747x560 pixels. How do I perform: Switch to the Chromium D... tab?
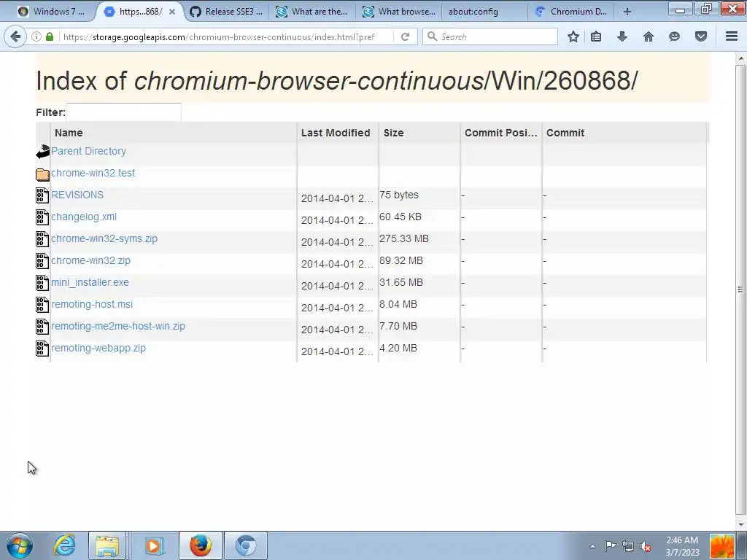coord(572,12)
